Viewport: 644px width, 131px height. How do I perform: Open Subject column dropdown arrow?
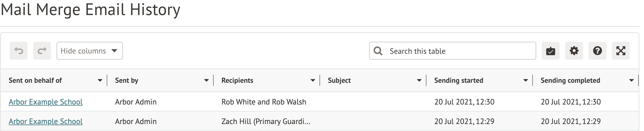[x=419, y=81]
